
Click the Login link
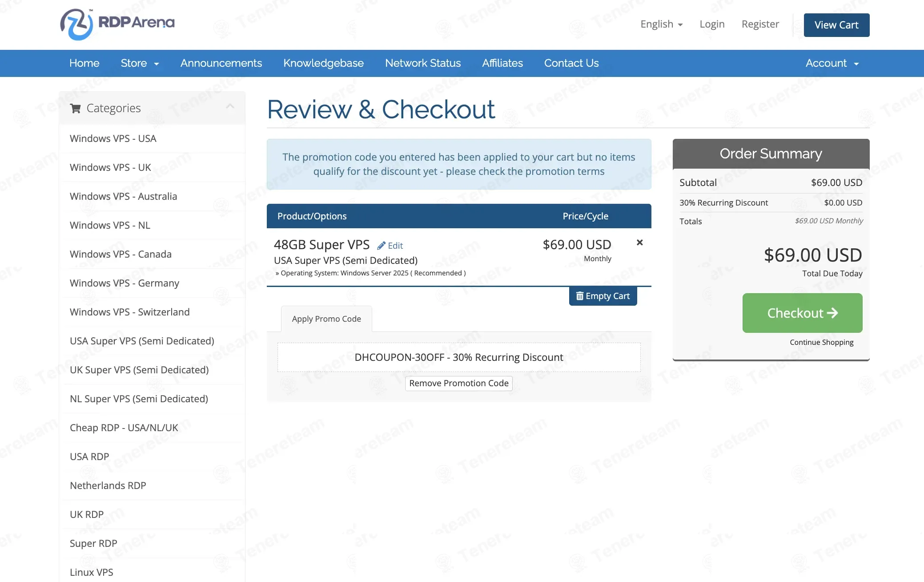pyautogui.click(x=712, y=24)
